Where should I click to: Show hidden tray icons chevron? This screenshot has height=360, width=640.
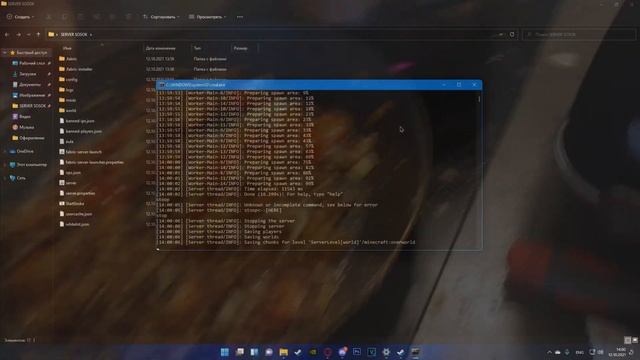pos(549,352)
